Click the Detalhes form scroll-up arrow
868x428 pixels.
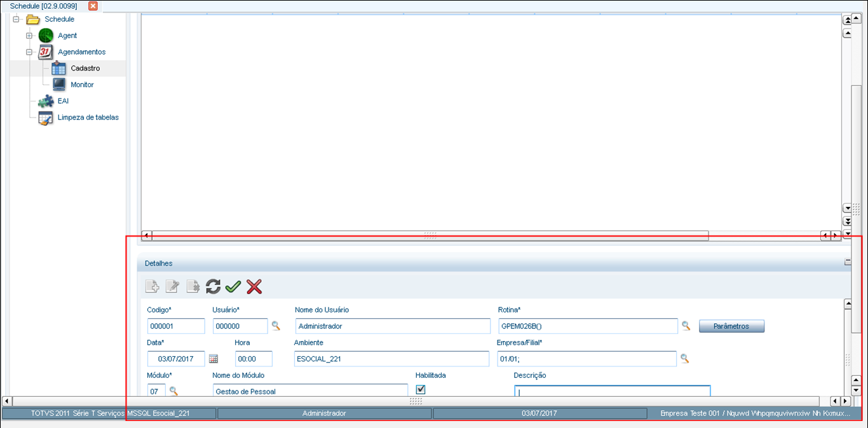click(x=848, y=304)
